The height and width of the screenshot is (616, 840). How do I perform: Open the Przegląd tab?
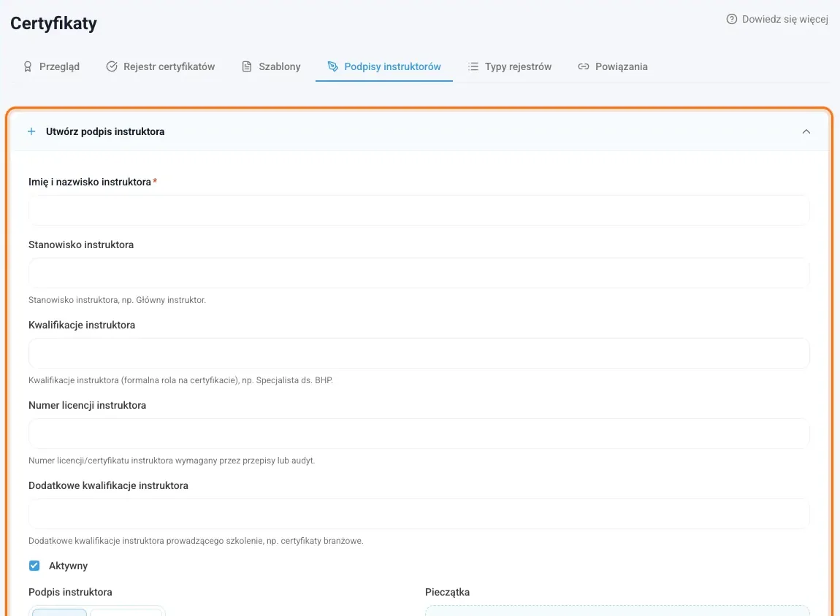51,66
